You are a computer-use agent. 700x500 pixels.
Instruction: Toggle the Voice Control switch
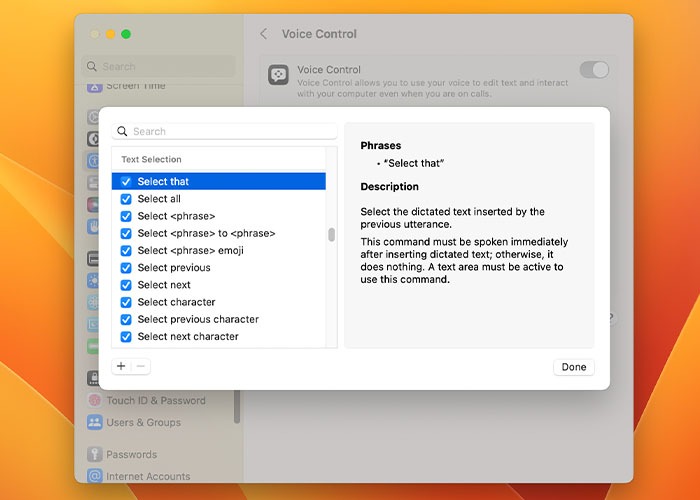click(594, 70)
